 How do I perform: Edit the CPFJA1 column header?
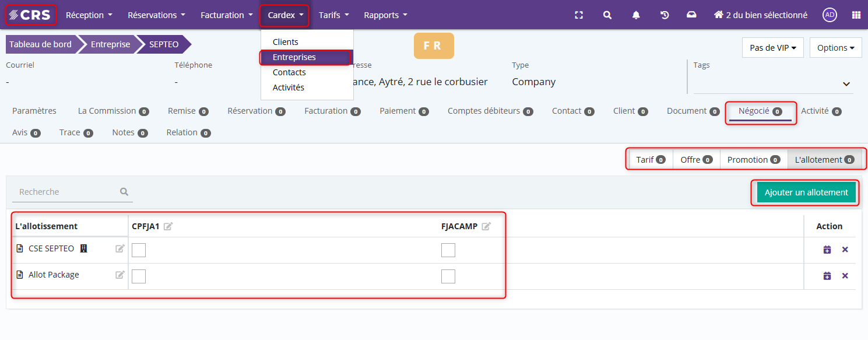tap(168, 226)
